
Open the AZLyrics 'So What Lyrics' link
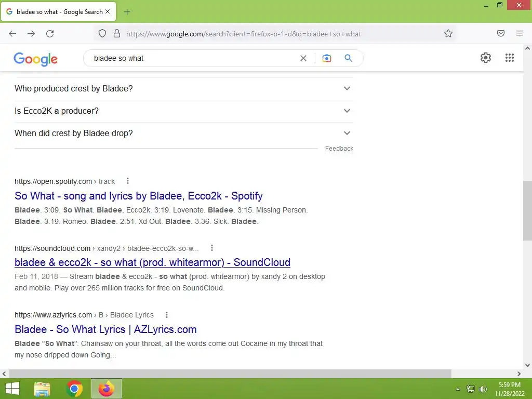[x=105, y=329]
